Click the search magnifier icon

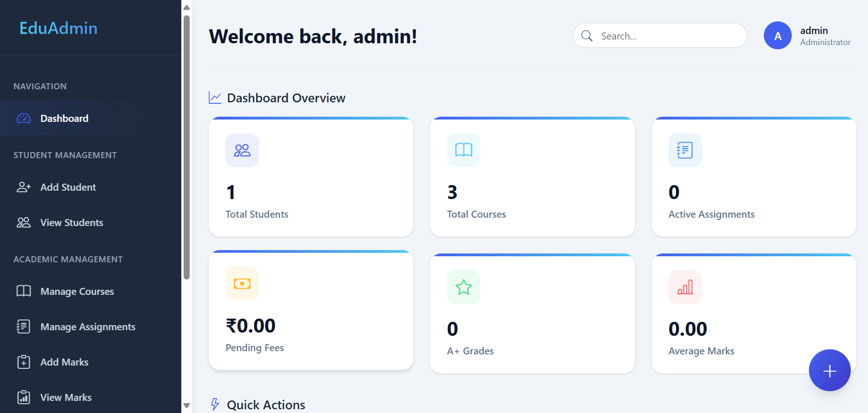pyautogui.click(x=587, y=36)
